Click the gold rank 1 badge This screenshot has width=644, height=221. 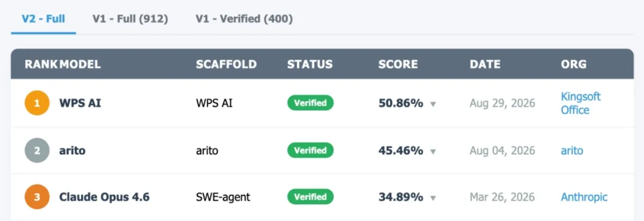(37, 103)
